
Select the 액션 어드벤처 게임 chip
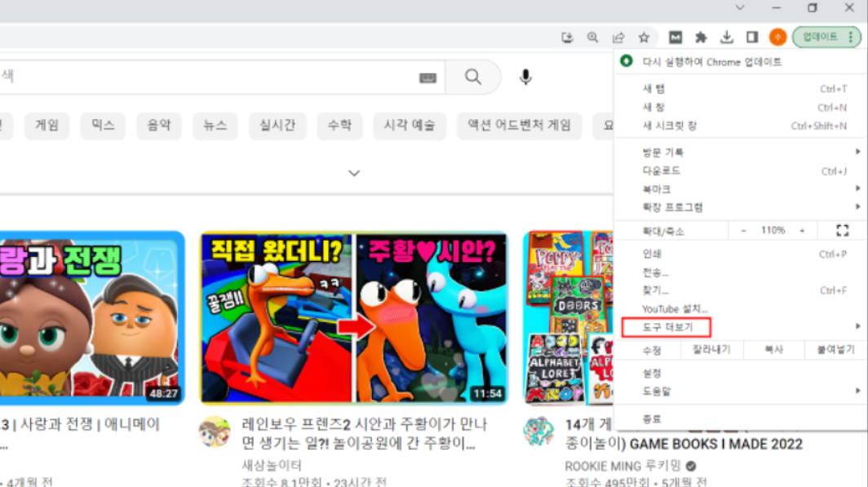tap(519, 126)
